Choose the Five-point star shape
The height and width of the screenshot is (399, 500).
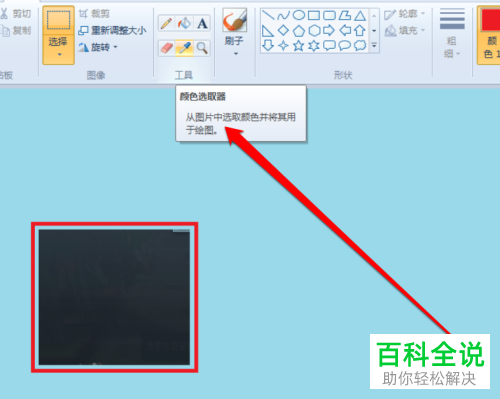(299, 45)
